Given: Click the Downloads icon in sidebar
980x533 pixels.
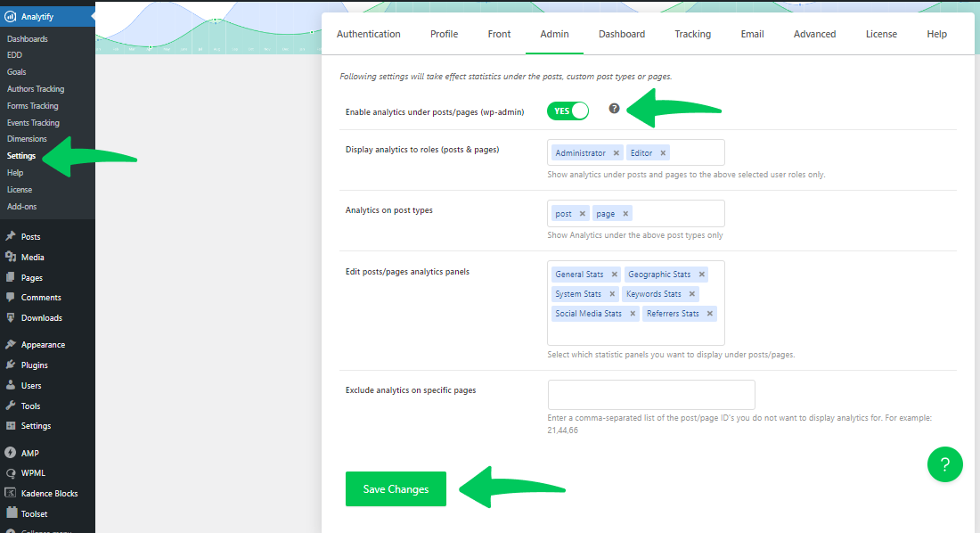Looking at the screenshot, I should coord(10,317).
